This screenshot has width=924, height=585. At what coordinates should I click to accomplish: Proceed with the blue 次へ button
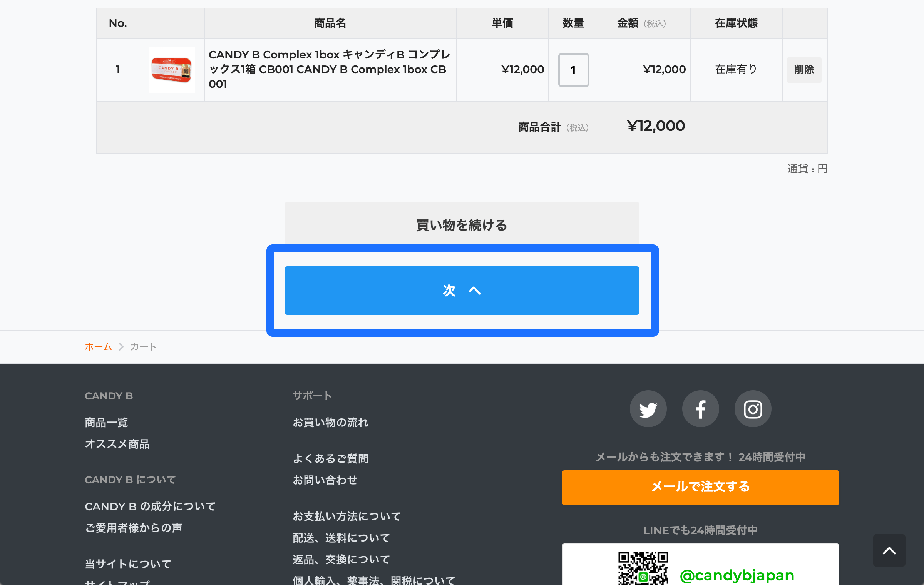pos(462,291)
